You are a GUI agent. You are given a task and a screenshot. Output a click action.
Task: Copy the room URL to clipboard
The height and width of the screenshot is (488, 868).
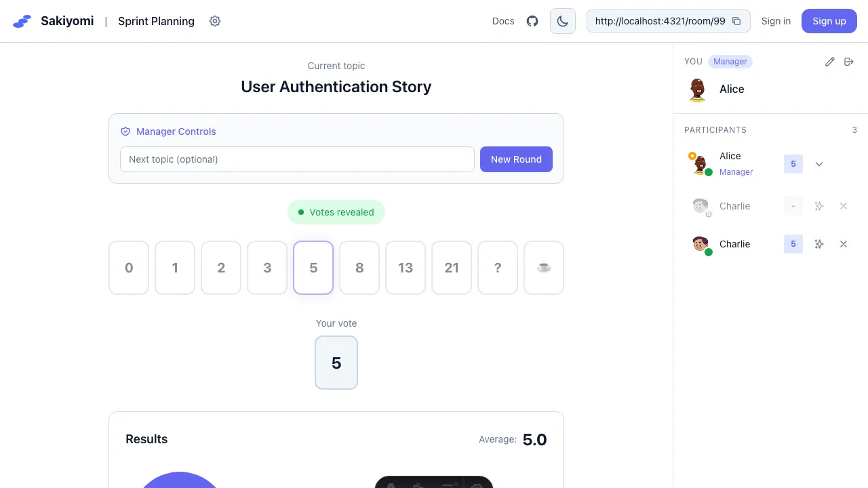[736, 21]
